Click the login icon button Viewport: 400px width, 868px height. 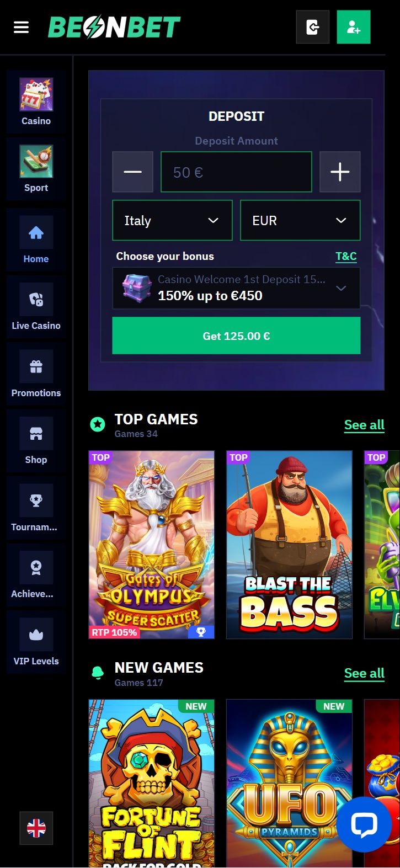pos(313,27)
